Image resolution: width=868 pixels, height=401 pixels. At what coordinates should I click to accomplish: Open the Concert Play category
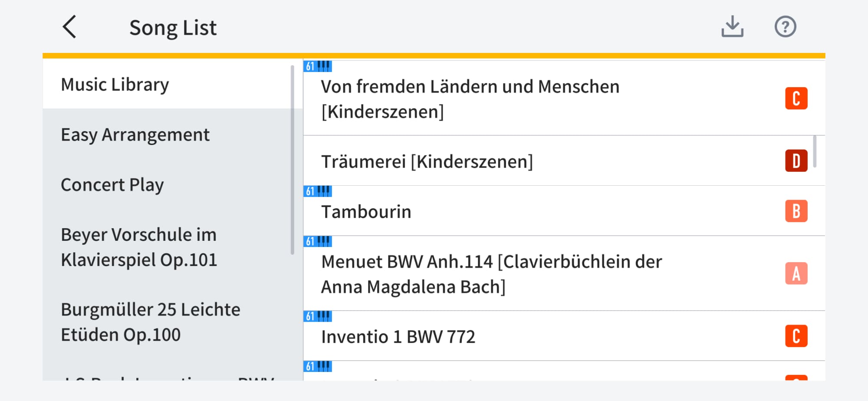pos(112,185)
